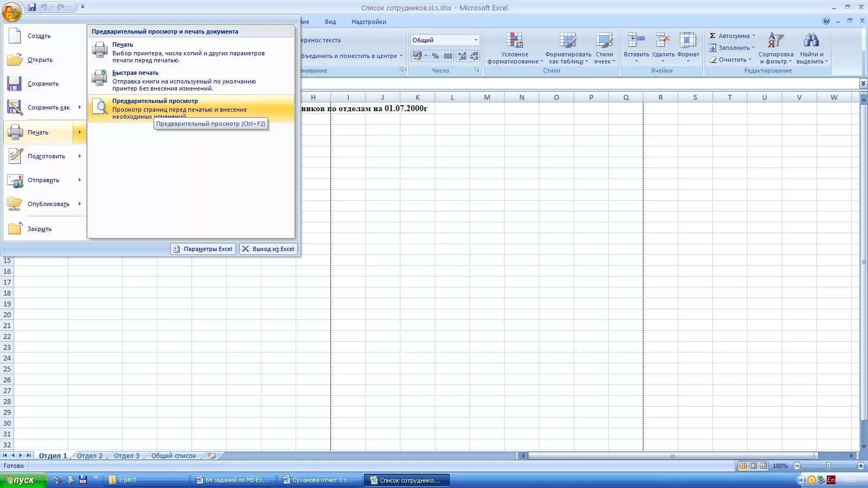
Task: Click the Fill (Заполнить) icon
Action: coord(713,48)
